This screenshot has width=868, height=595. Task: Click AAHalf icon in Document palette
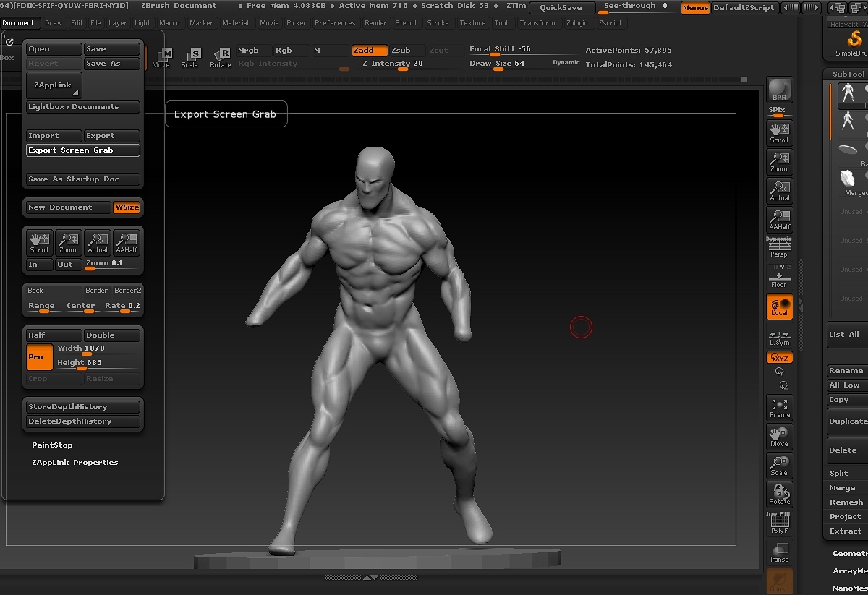tap(127, 242)
